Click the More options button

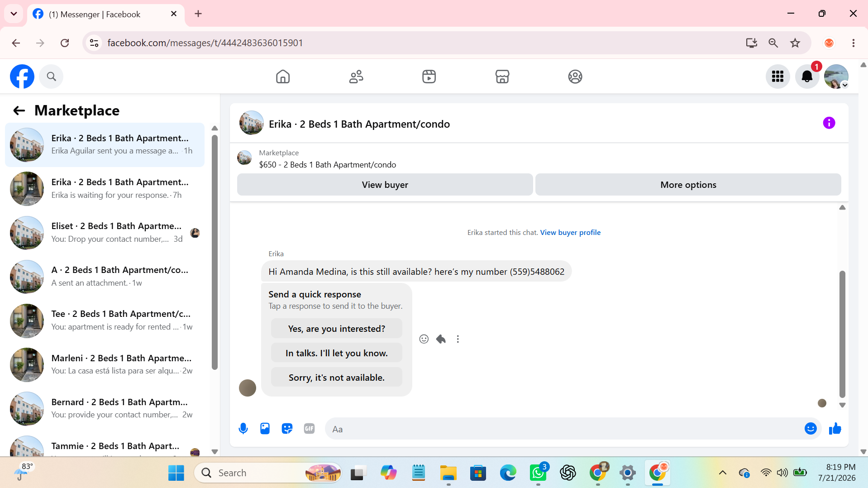click(688, 185)
